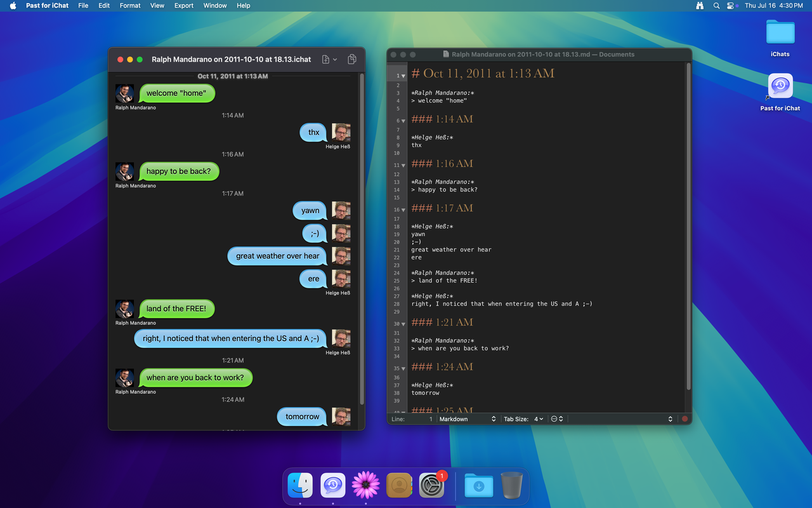Open Finder from the Dock
The height and width of the screenshot is (508, 812).
tap(300, 486)
